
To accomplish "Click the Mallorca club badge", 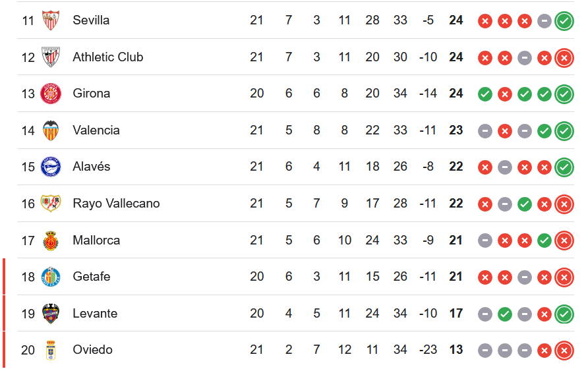I will tap(51, 241).
